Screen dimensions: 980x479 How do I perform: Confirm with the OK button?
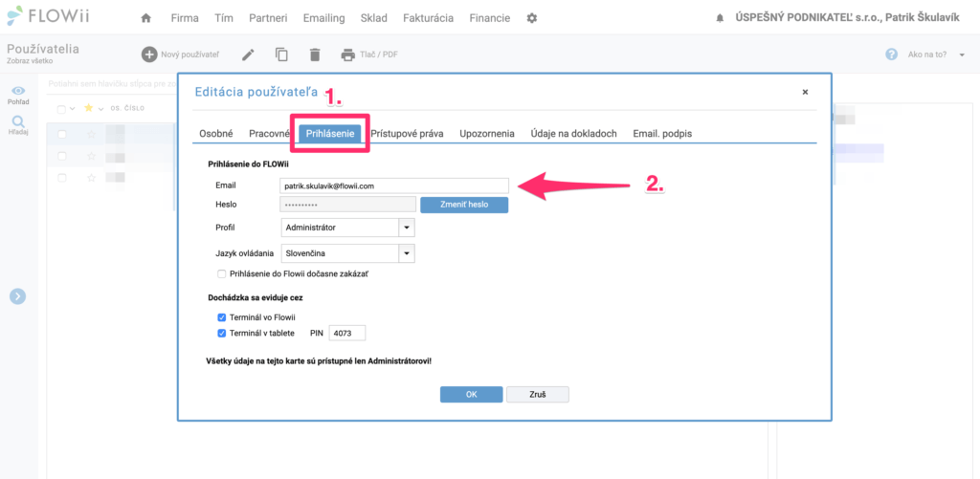click(x=471, y=394)
